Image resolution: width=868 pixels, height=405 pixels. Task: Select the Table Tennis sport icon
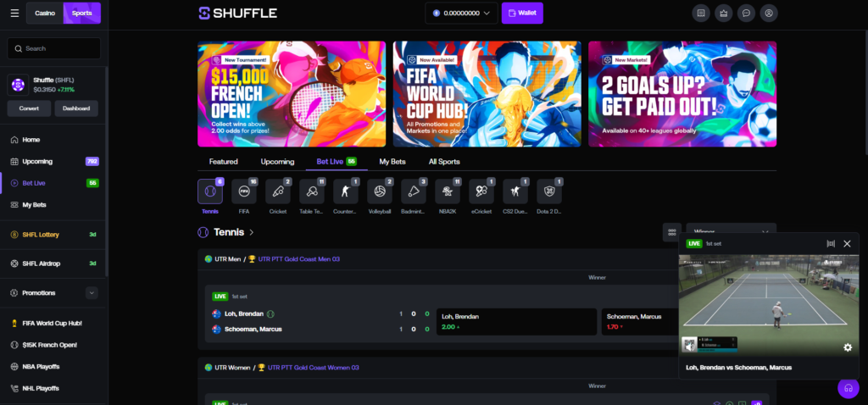pyautogui.click(x=312, y=191)
